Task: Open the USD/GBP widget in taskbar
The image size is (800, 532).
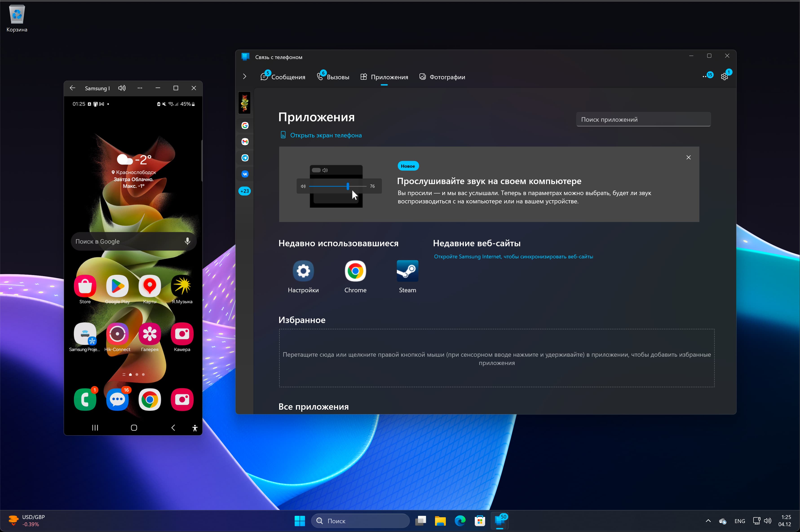Action: (27, 521)
